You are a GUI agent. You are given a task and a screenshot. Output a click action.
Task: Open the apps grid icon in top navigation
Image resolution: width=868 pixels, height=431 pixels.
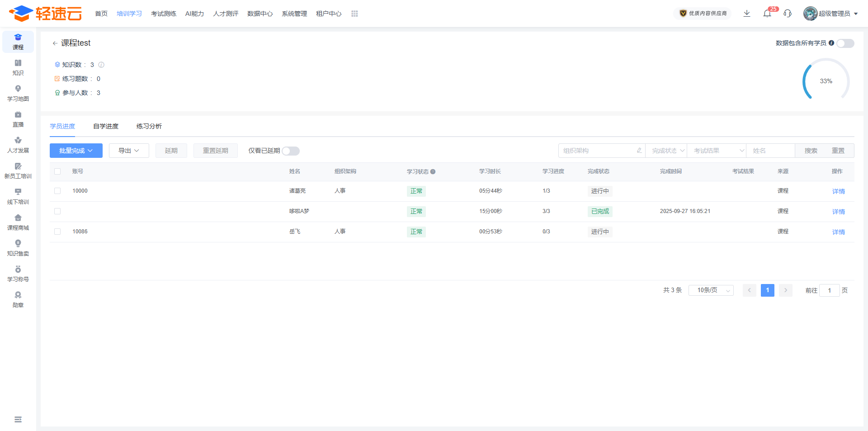354,14
